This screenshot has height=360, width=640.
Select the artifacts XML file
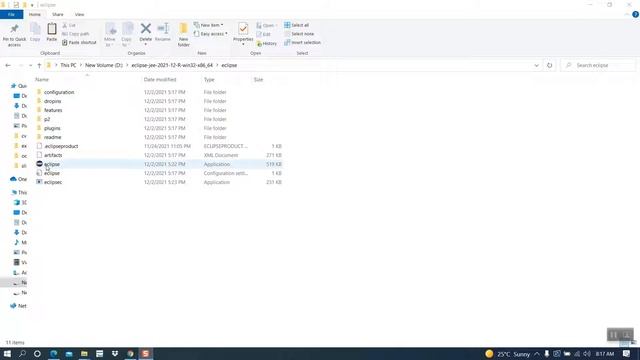(53, 155)
